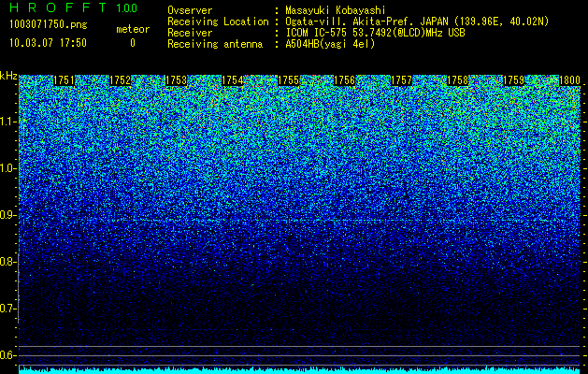The image size is (588, 374).
Task: Click the 1.0.0 version number
Action: click(x=127, y=7)
